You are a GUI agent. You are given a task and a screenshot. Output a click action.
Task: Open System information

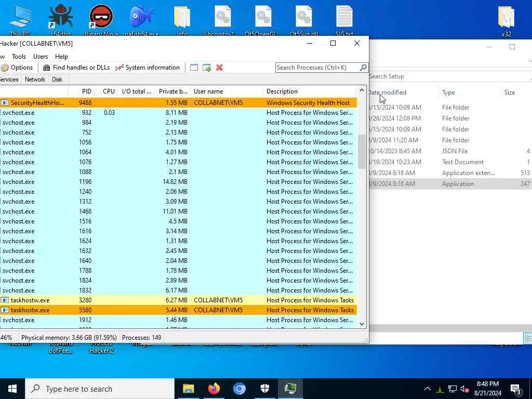148,68
